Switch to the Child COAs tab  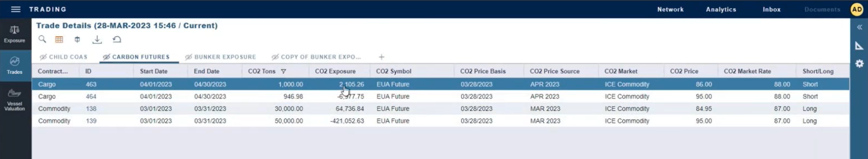tap(63, 57)
